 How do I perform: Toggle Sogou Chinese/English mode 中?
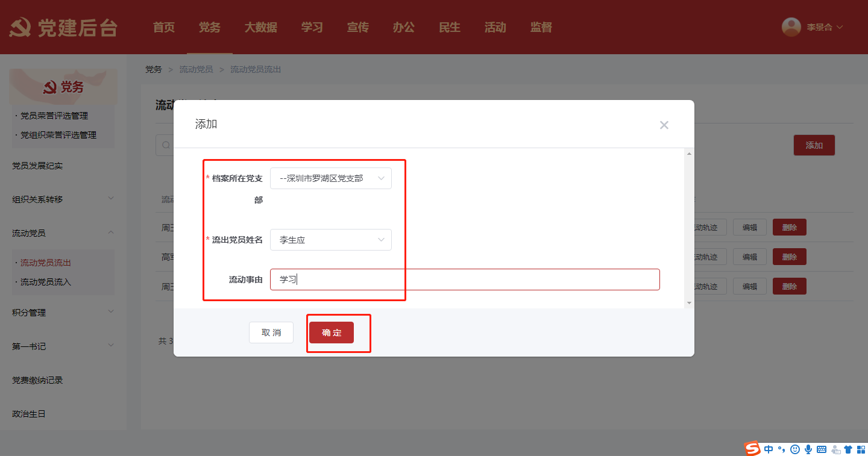pos(769,449)
